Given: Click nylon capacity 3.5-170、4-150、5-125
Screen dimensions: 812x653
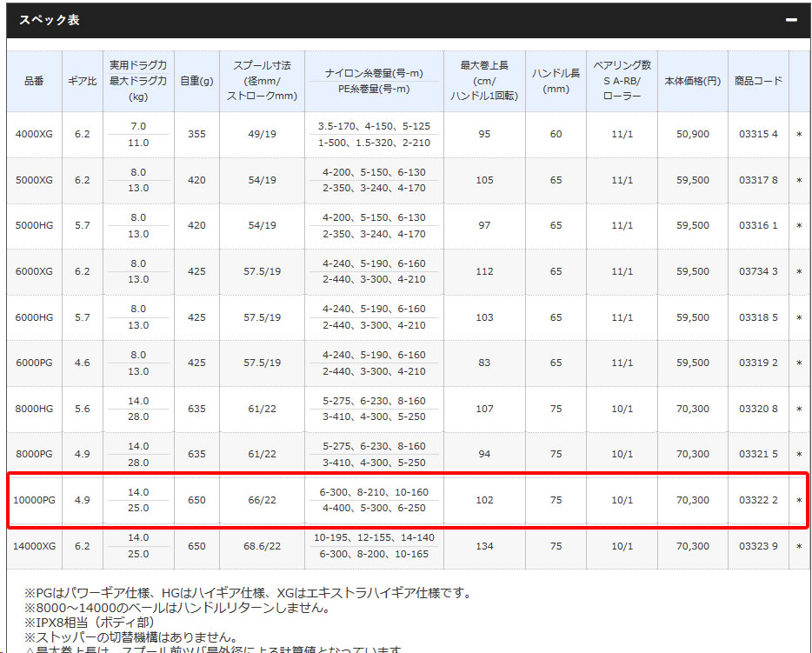Looking at the screenshot, I should (374, 126).
